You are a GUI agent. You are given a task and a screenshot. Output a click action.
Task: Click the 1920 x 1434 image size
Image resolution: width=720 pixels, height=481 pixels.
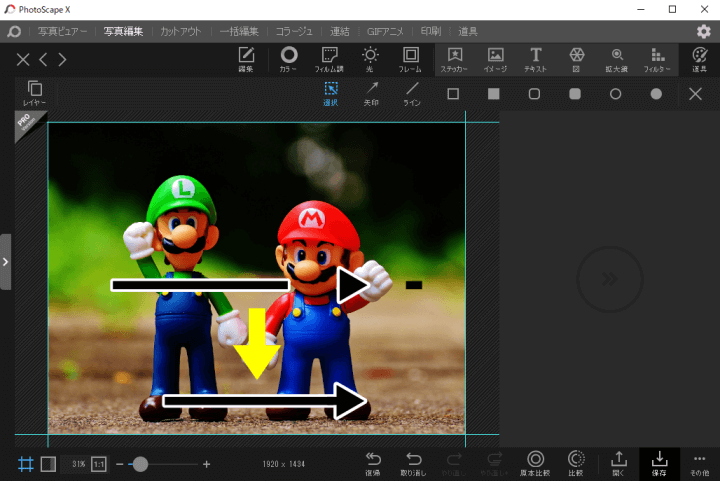(283, 464)
